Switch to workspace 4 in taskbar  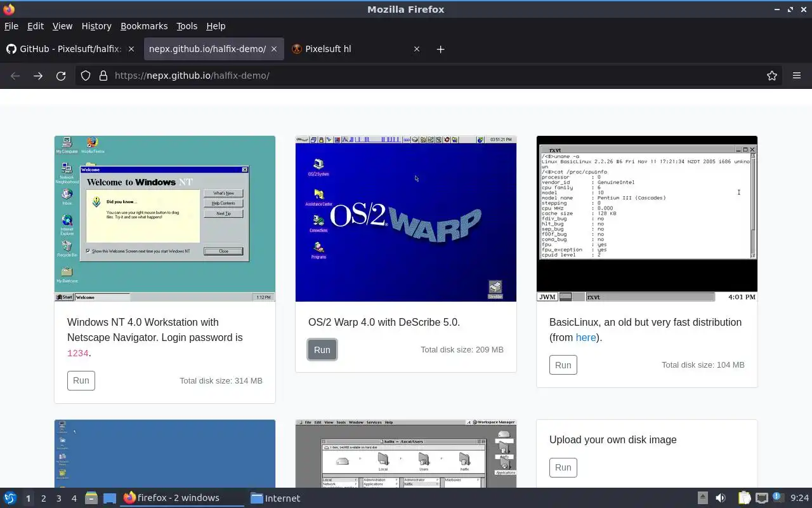(74, 498)
